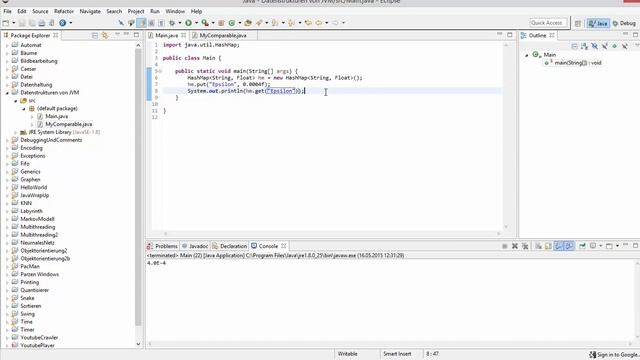This screenshot has height=360, width=640.
Task: Click Clear Console icon
Action: point(538,246)
